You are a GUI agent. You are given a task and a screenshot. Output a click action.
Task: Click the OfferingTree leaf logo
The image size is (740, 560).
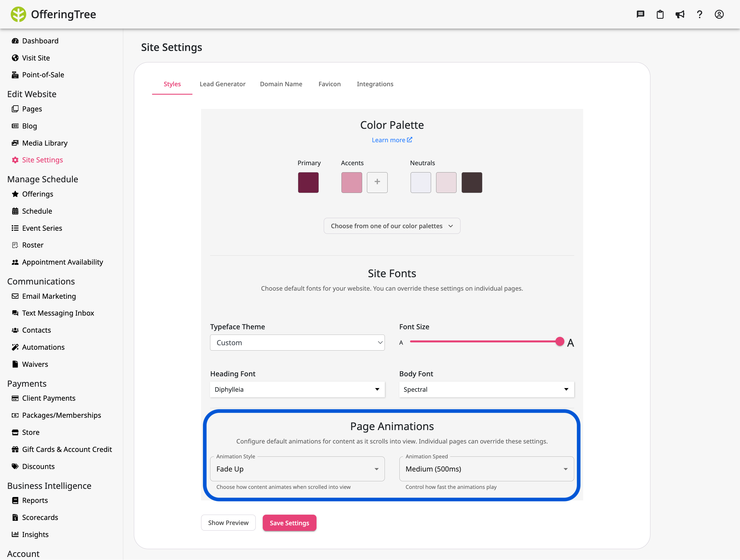(18, 14)
